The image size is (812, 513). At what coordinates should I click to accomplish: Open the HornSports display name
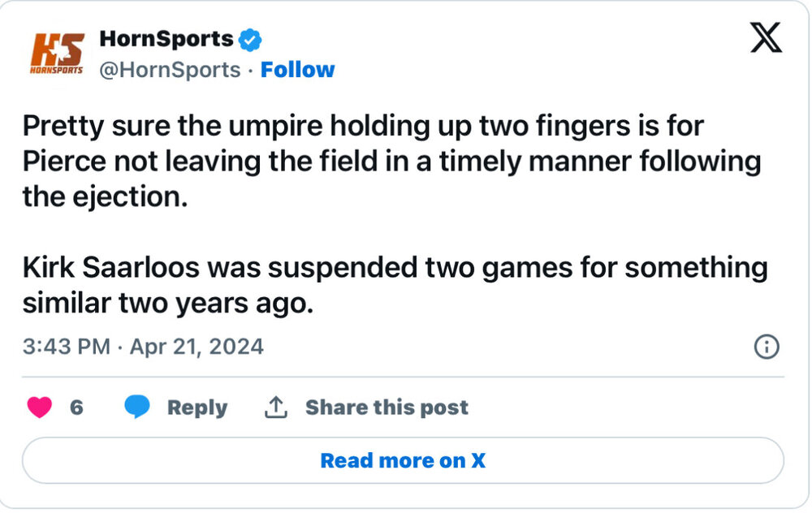(166, 38)
